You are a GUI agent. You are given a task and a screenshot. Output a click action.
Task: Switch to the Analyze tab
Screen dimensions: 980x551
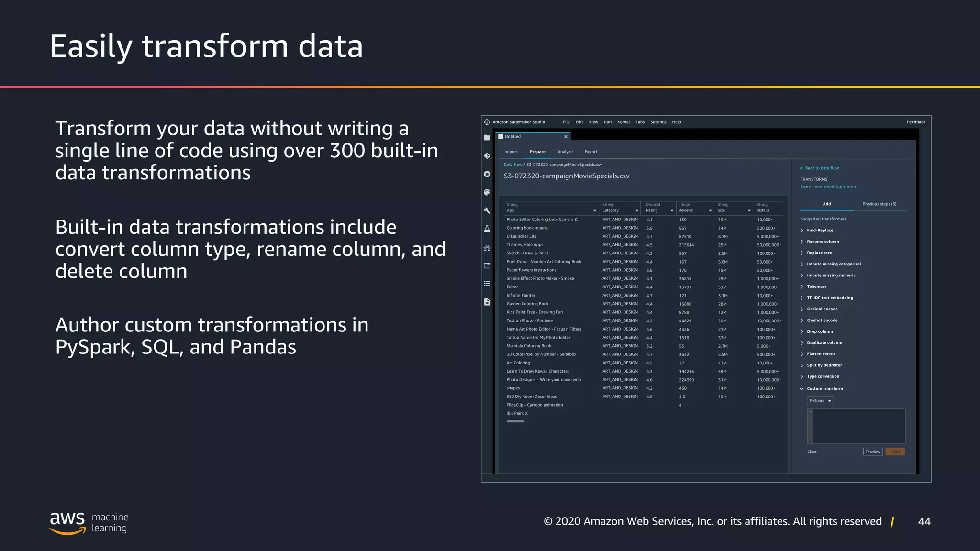pos(565,152)
